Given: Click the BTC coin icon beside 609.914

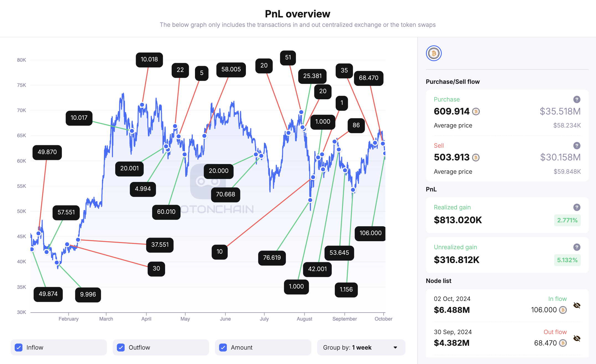Looking at the screenshot, I should [476, 111].
